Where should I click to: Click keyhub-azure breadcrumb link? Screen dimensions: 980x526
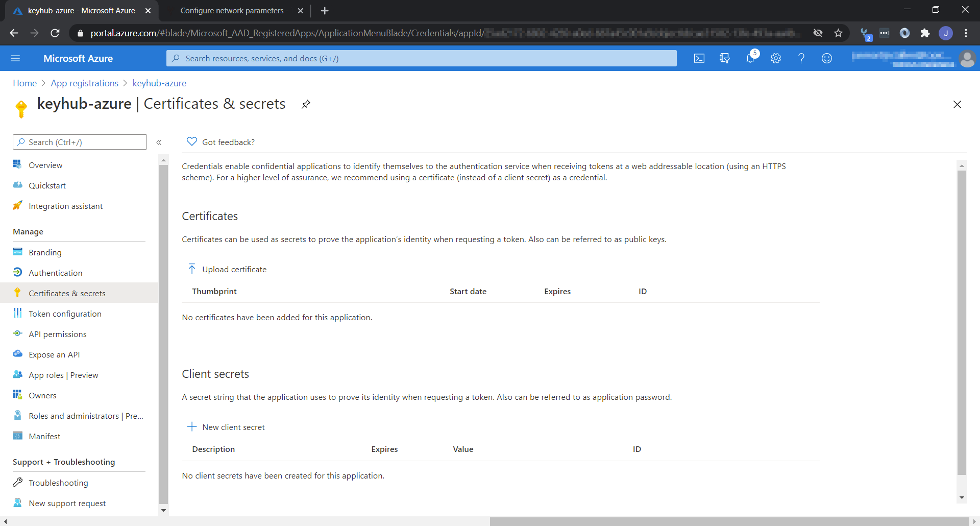pos(159,83)
